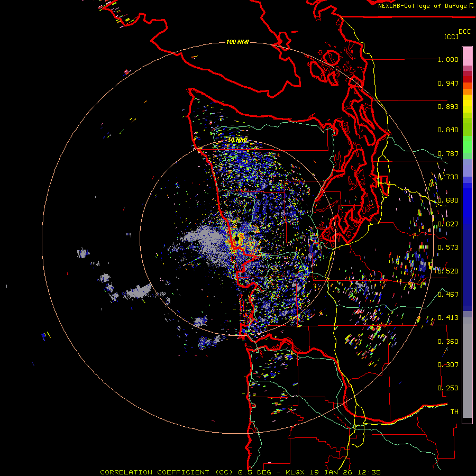This screenshot has height=476, width=476.
Task: Click the 0.413 color scale value
Action: point(448,318)
